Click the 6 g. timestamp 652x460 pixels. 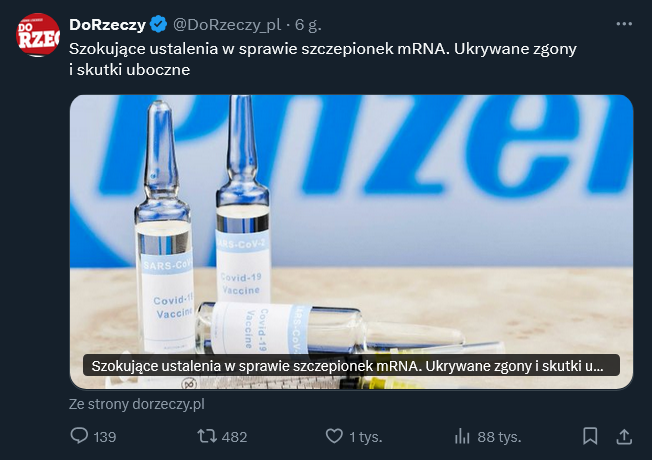tap(308, 25)
